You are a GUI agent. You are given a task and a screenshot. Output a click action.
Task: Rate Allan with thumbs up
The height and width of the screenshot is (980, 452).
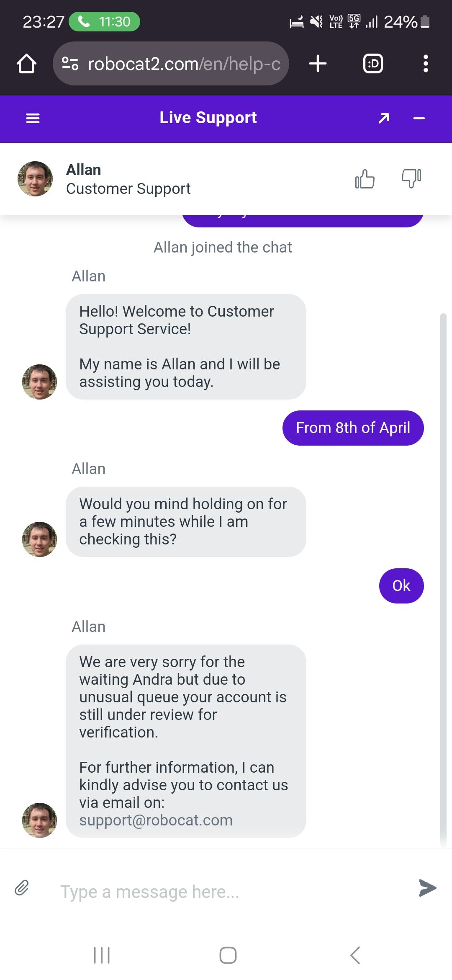pos(365,179)
